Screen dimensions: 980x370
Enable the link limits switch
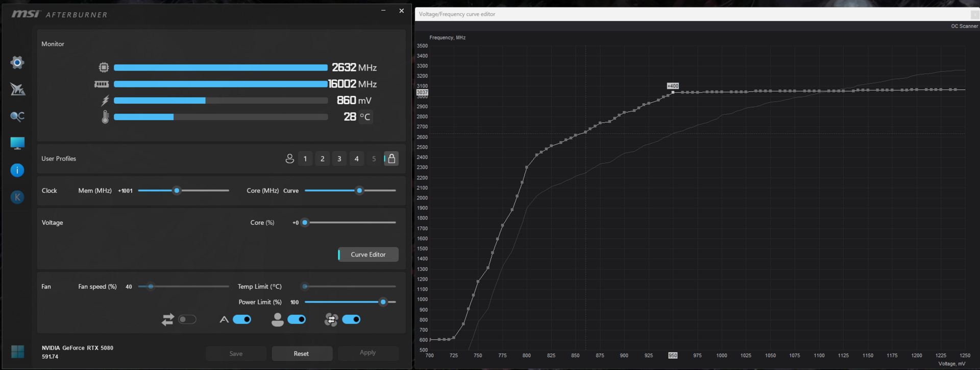point(187,319)
